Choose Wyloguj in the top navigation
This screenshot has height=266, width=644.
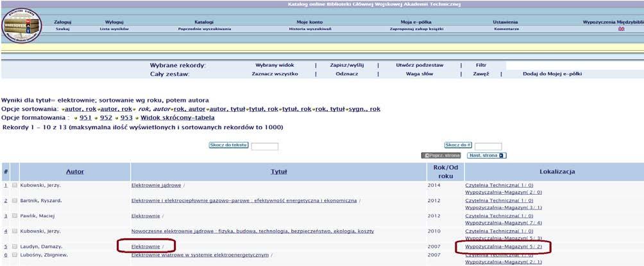(x=114, y=22)
